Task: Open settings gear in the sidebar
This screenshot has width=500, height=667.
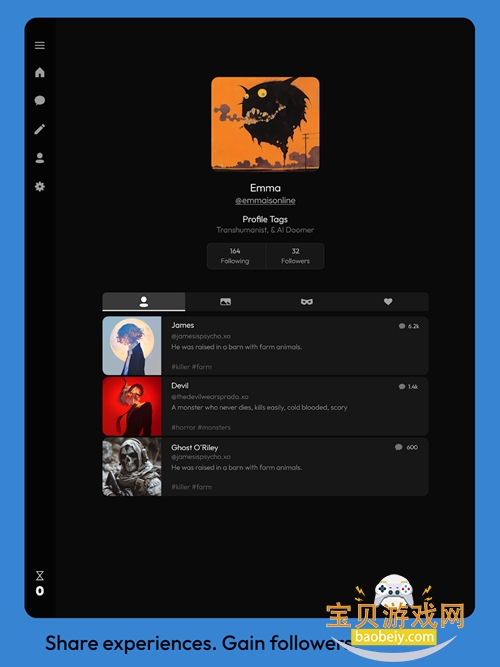Action: tap(40, 186)
